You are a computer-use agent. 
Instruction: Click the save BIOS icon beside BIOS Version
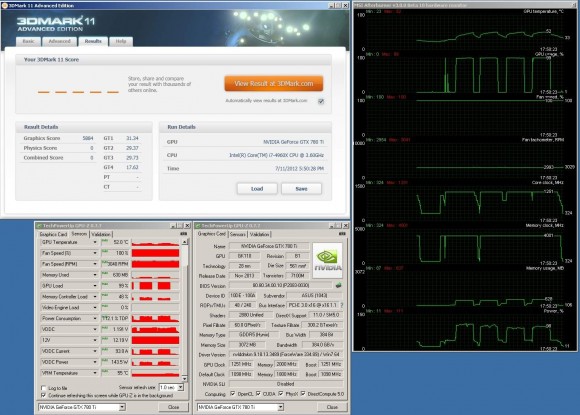click(x=338, y=285)
